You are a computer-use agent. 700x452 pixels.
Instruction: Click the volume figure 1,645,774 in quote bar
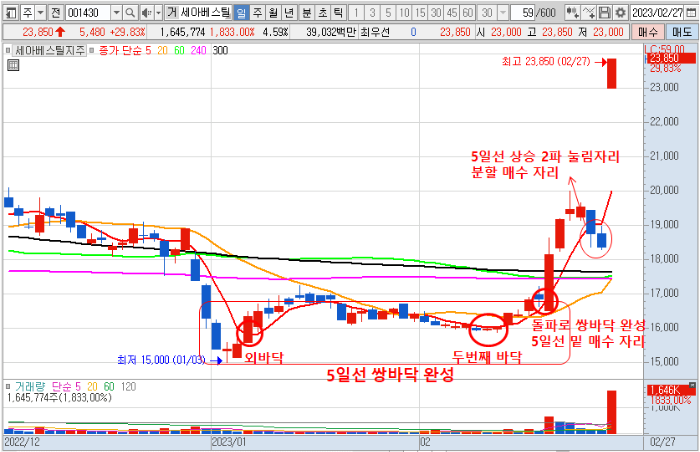183,32
